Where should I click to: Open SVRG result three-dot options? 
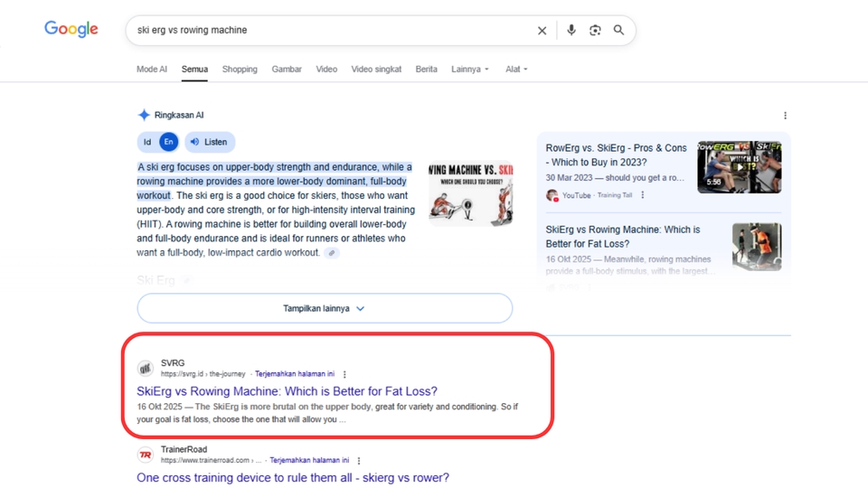click(344, 374)
